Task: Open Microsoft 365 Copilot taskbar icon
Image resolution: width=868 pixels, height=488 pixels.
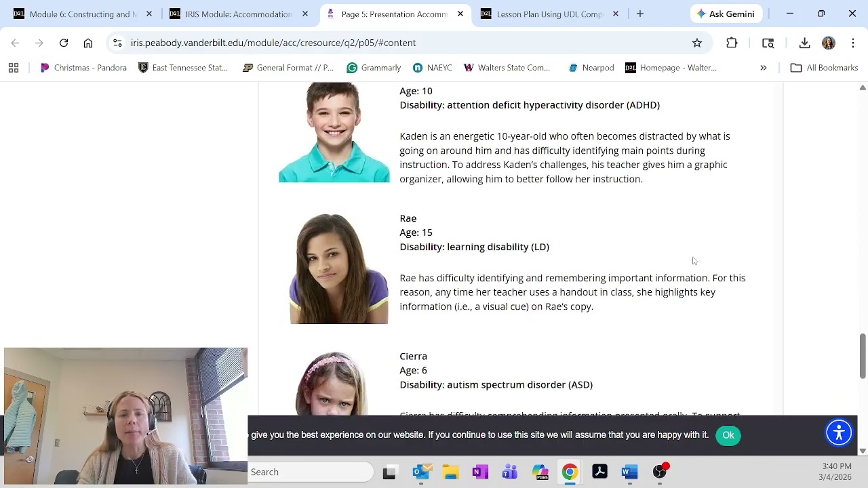Action: 540,472
